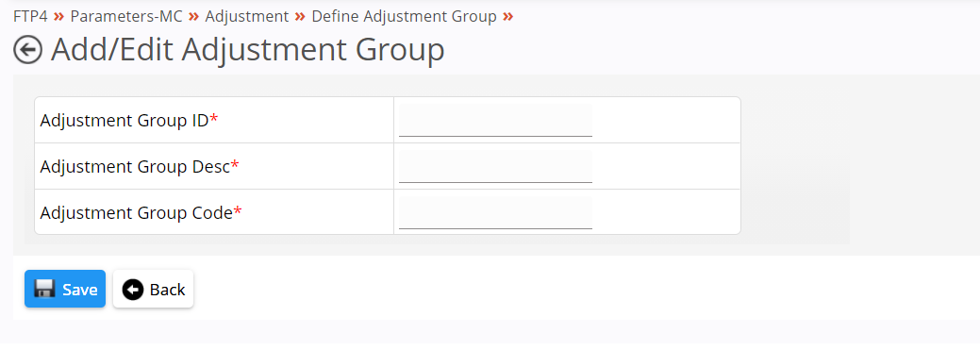
Task: Click the black arrow icon in Back button
Action: coord(132,290)
